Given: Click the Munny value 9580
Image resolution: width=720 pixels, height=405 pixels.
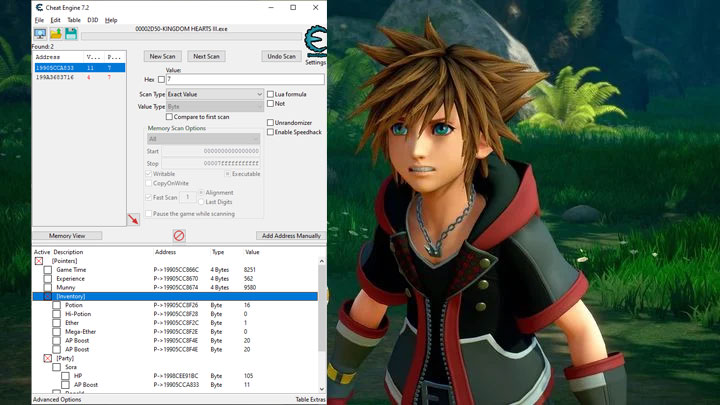Looking at the screenshot, I should tap(250, 287).
